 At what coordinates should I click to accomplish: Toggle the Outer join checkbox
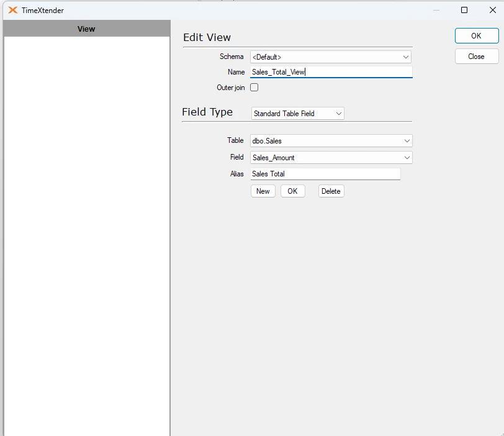click(x=254, y=88)
